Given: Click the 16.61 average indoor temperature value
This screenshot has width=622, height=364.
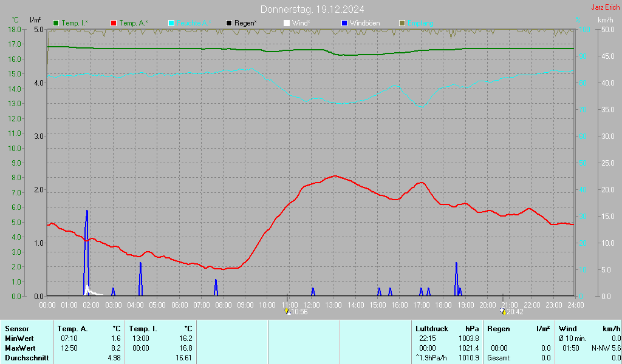Looking at the screenshot, I should [183, 358].
